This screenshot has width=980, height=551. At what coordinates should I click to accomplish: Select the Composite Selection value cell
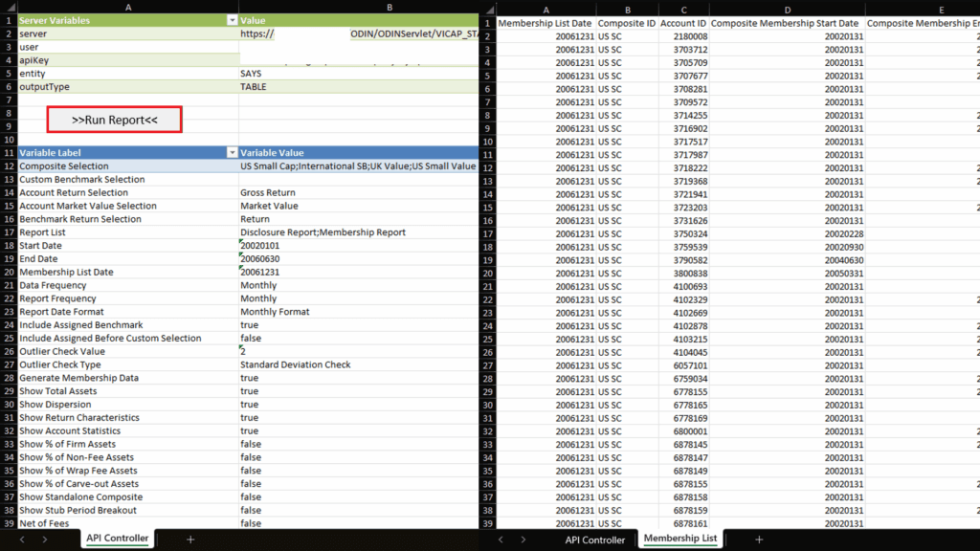[358, 166]
